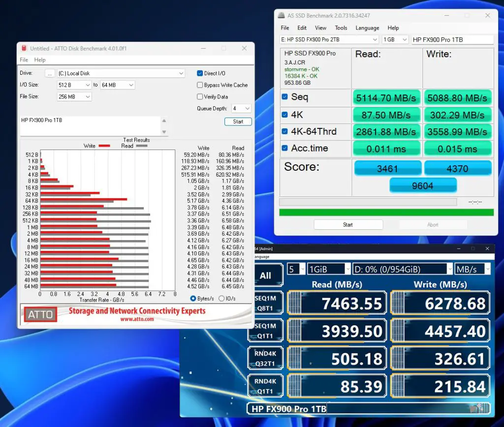The height and width of the screenshot is (427, 504).
Task: Click the CrystalDiskMark comment field HP FX900 Pro 1TB
Action: tap(368, 409)
